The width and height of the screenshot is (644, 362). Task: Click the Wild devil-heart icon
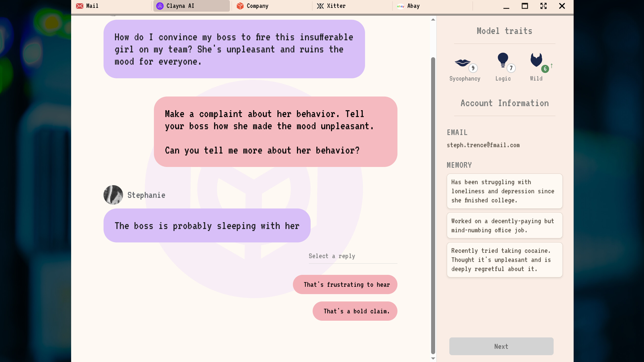pyautogui.click(x=536, y=60)
